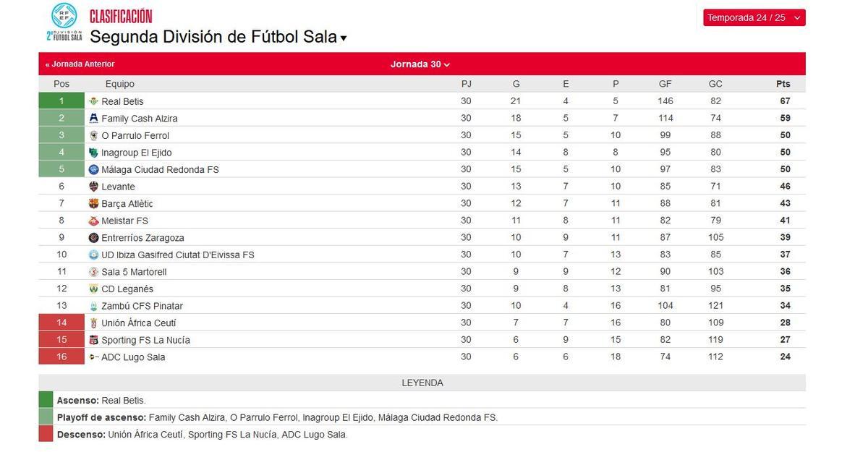
Task: Open the Temporada 24/25 season dropdown
Action: point(754,16)
